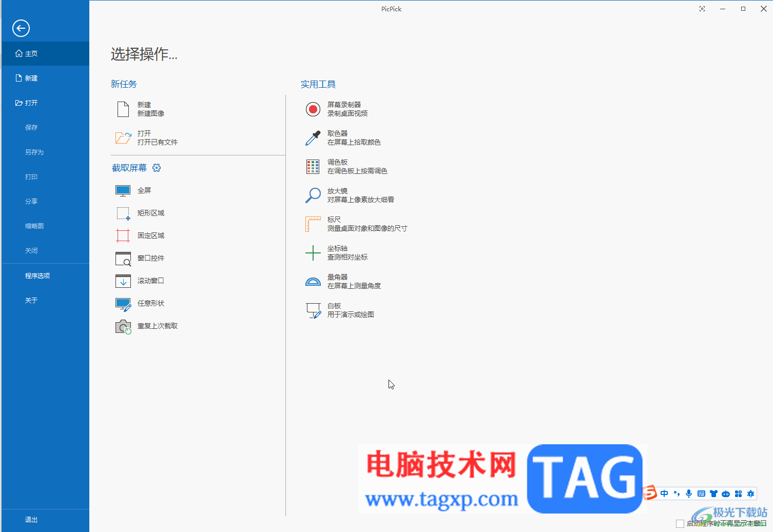Click the 任意形状 freehand icon
This screenshot has height=532, width=773.
click(x=123, y=304)
